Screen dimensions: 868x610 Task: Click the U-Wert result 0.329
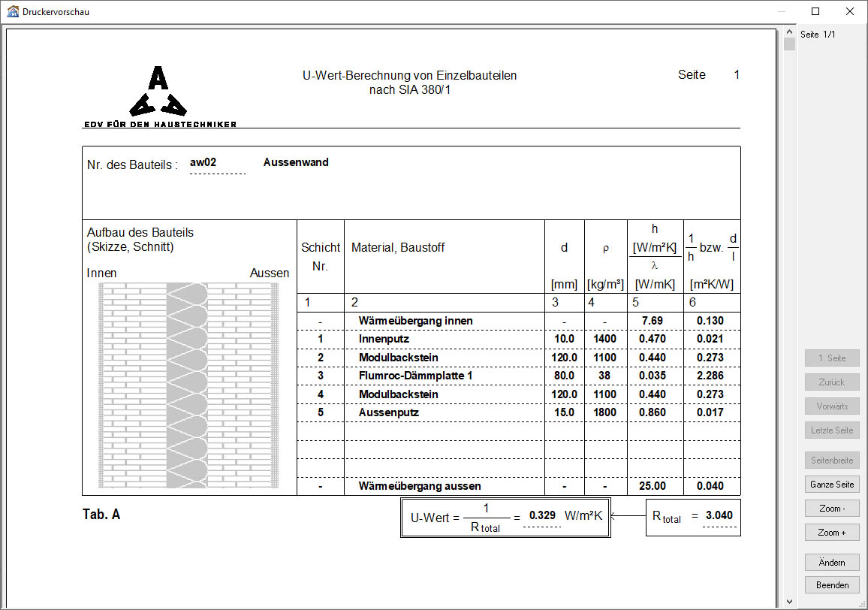(x=542, y=515)
